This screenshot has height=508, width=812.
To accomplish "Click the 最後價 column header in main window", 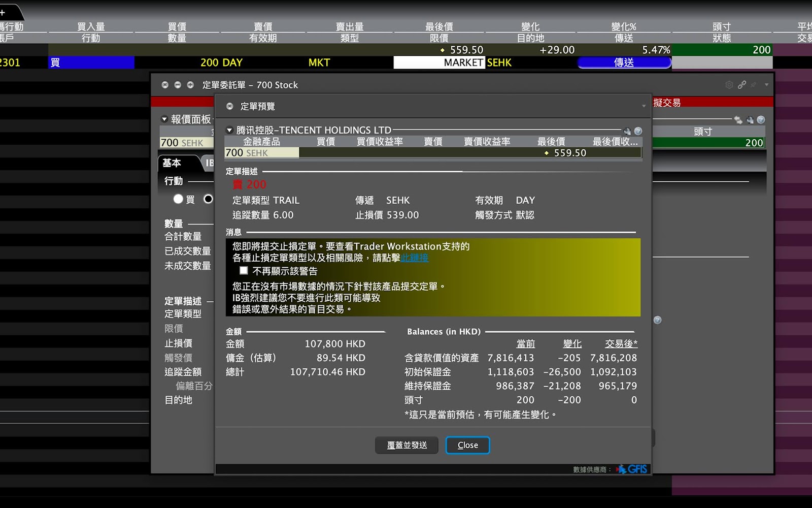I will tap(439, 26).
